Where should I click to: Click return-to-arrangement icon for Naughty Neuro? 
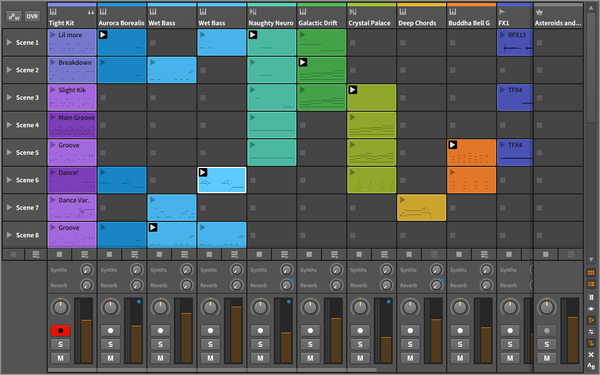click(x=284, y=254)
